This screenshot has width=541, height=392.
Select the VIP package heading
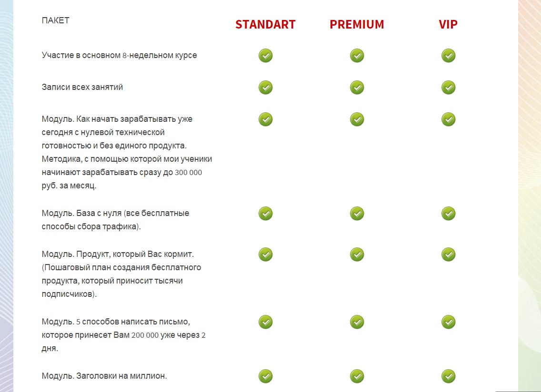coord(448,25)
